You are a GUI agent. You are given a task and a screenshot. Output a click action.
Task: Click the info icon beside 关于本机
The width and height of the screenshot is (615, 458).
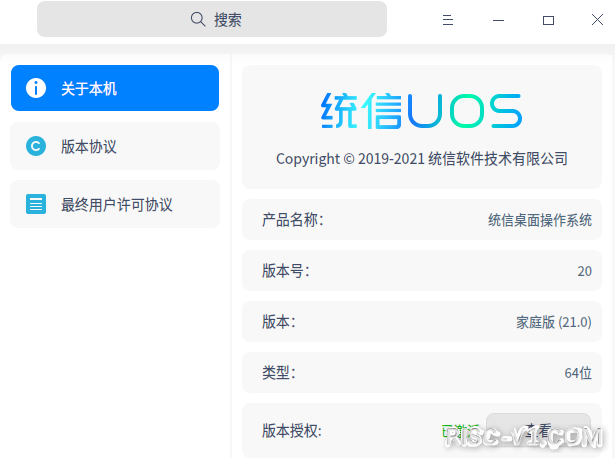click(36, 88)
